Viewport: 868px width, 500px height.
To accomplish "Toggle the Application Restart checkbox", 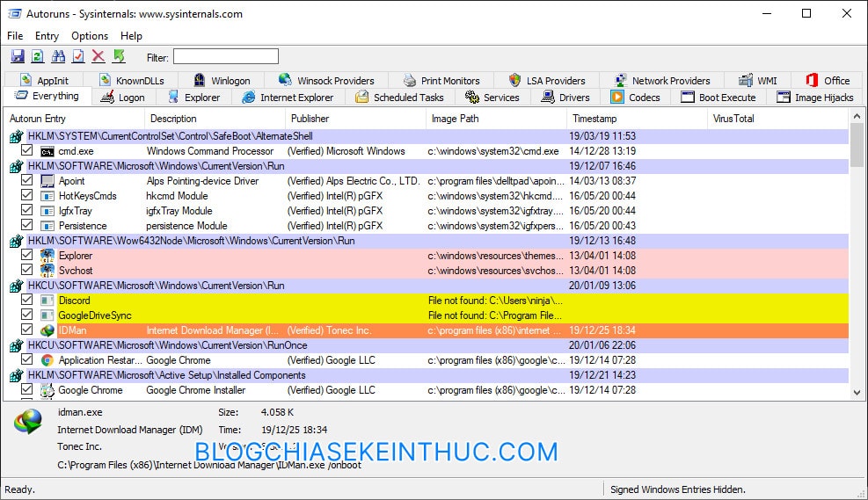I will tap(26, 359).
